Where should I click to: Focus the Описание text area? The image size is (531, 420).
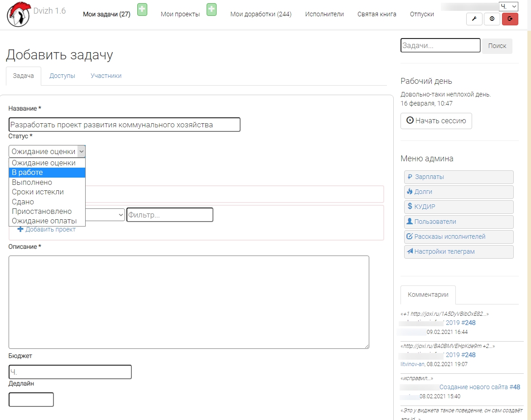[x=188, y=302]
